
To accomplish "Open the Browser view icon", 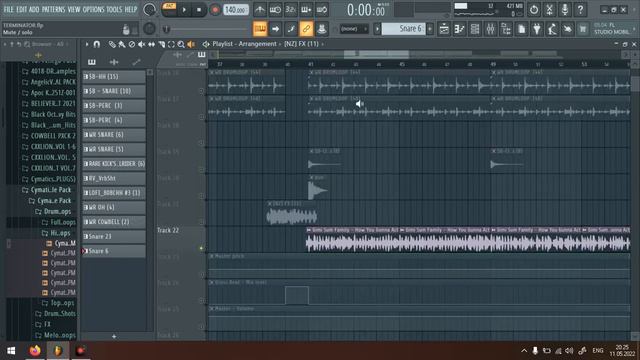I will click(x=506, y=29).
